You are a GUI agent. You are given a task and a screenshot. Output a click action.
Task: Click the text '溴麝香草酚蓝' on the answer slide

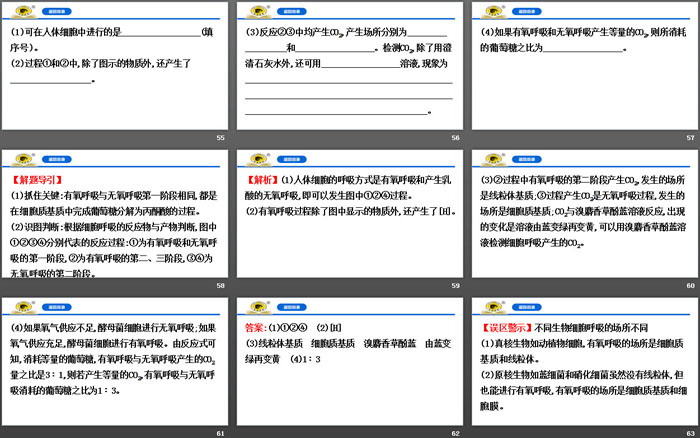[x=390, y=343]
